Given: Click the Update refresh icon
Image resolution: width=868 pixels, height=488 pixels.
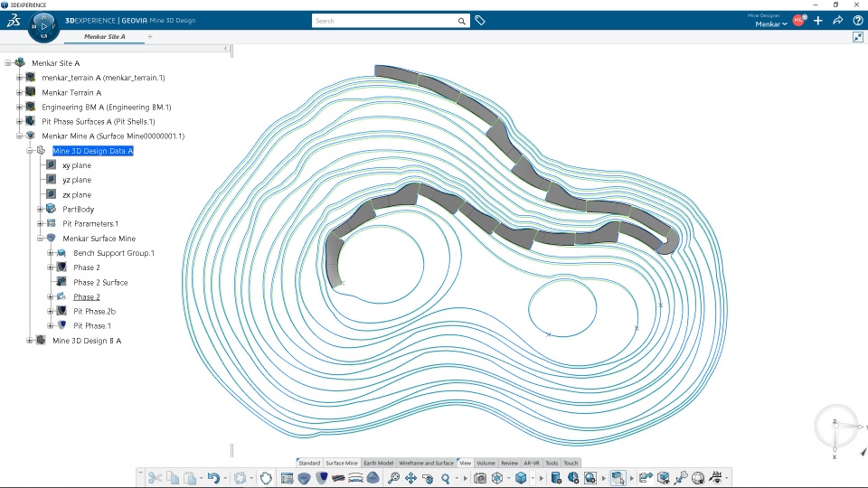Looking at the screenshot, I should tap(240, 478).
